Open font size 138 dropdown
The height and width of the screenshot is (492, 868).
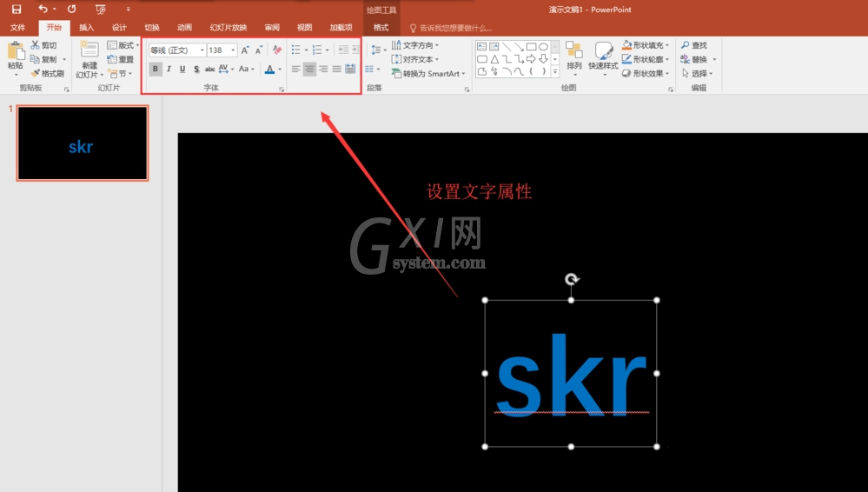(233, 50)
